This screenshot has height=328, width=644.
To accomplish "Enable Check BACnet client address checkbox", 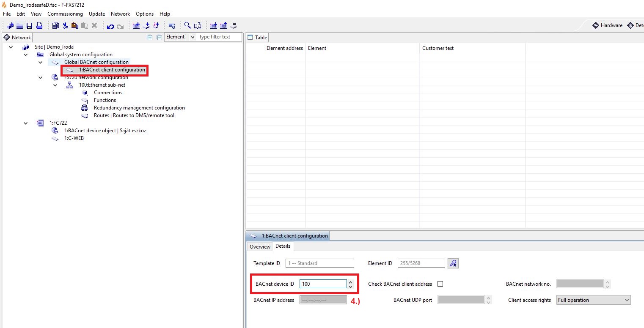I will [440, 284].
